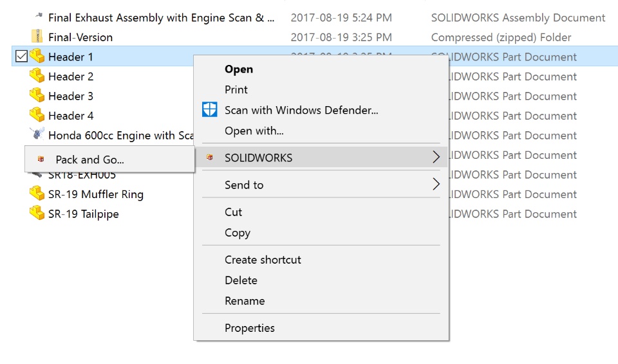618x364 pixels.
Task: Click the Header 3 part file icon
Action: coord(37,95)
